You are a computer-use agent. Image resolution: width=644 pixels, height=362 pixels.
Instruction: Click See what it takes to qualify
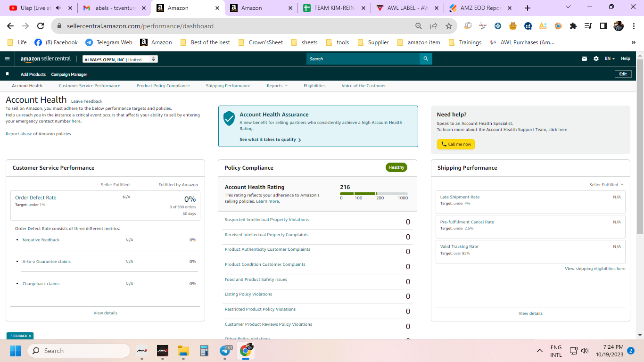(x=270, y=140)
